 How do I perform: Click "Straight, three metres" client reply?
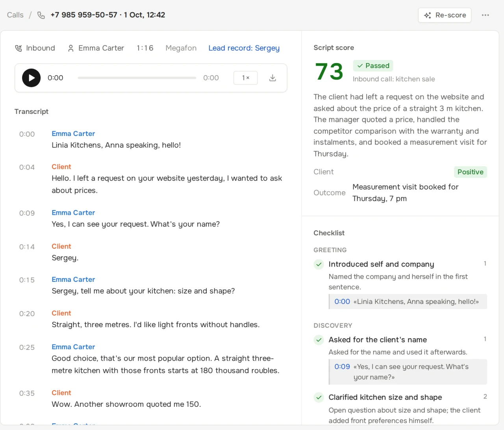[x=156, y=325]
